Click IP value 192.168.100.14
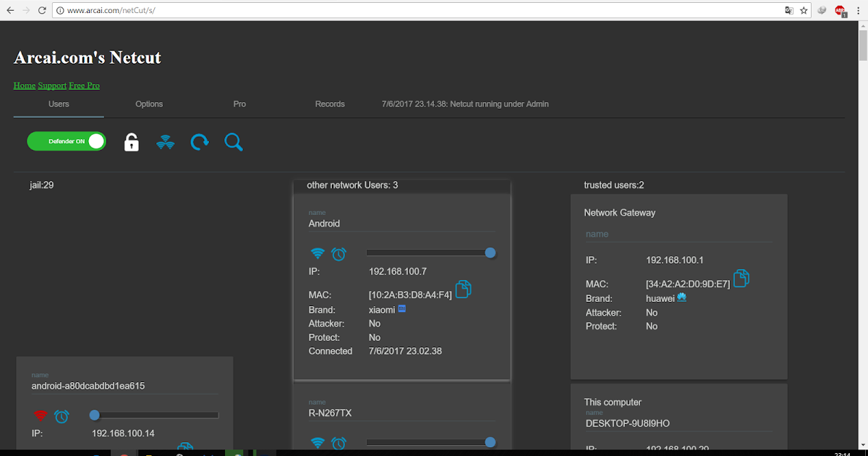This screenshot has width=868, height=456. coord(123,434)
